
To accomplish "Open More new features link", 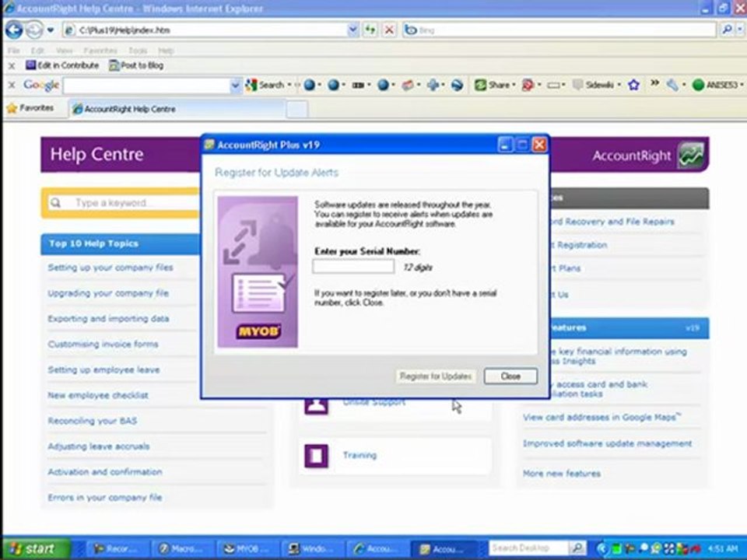I will click(562, 474).
